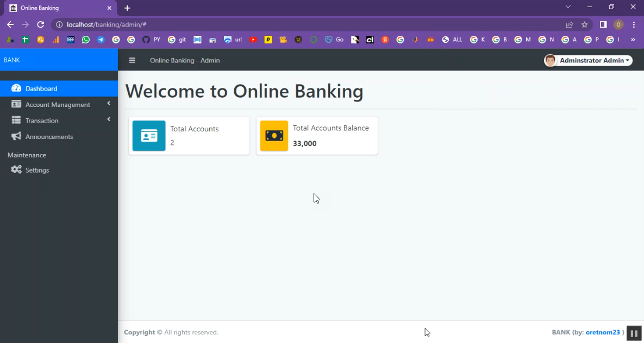Image resolution: width=644 pixels, height=343 pixels.
Task: Click the administrator avatar picture
Action: [550, 60]
